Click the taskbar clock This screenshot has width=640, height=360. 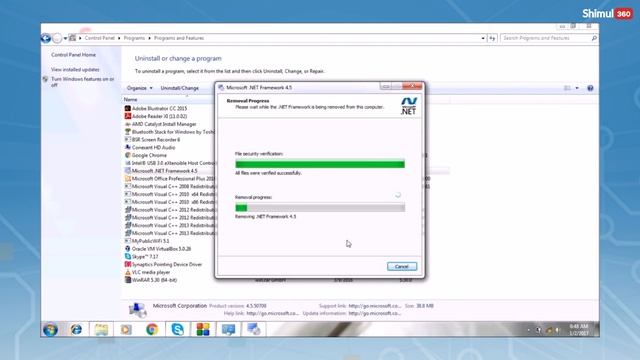click(x=579, y=330)
